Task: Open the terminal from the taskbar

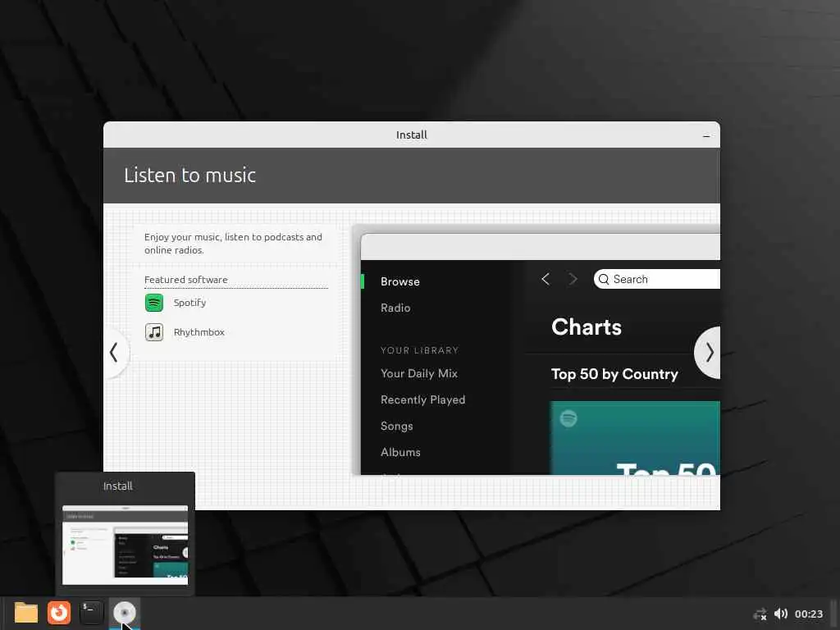Action: pos(91,613)
